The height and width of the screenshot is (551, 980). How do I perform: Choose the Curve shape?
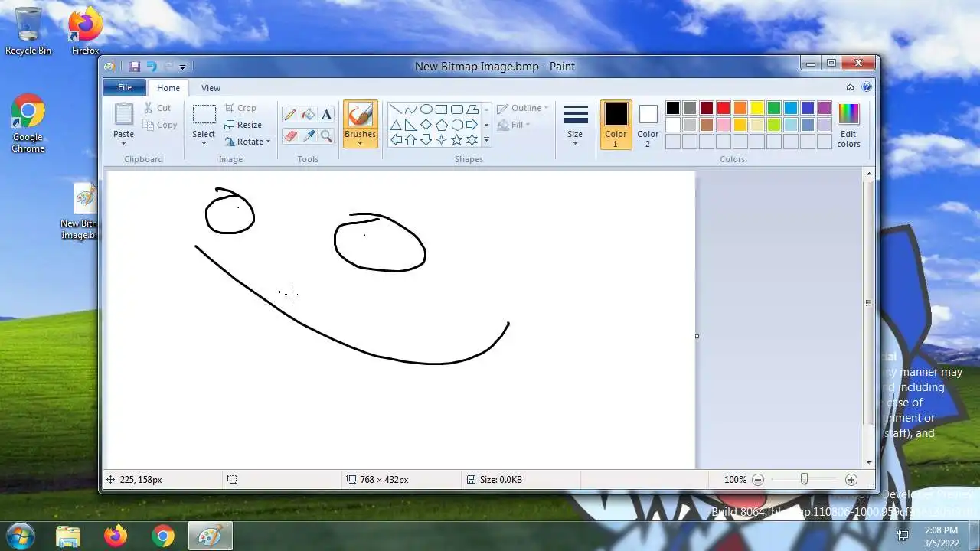(411, 109)
